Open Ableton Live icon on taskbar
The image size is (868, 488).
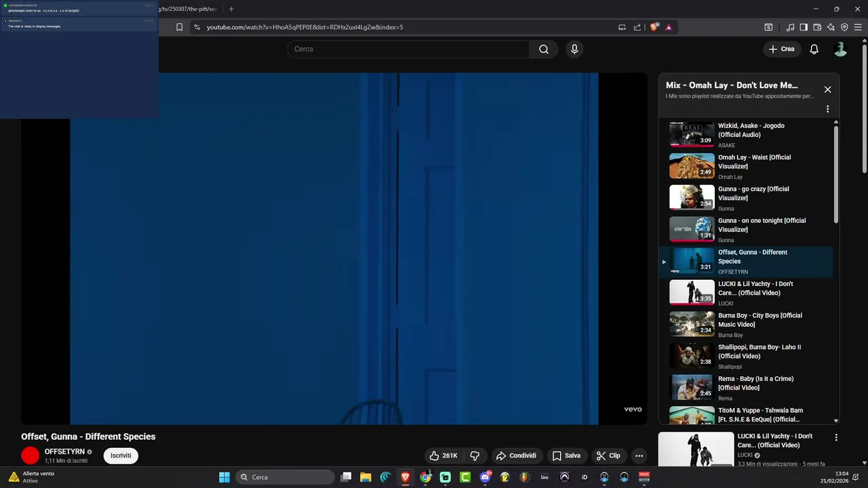click(x=545, y=477)
